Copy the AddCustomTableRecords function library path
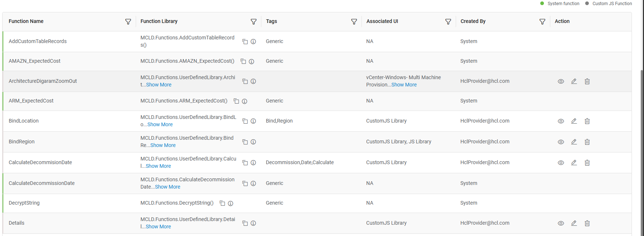 245,42
